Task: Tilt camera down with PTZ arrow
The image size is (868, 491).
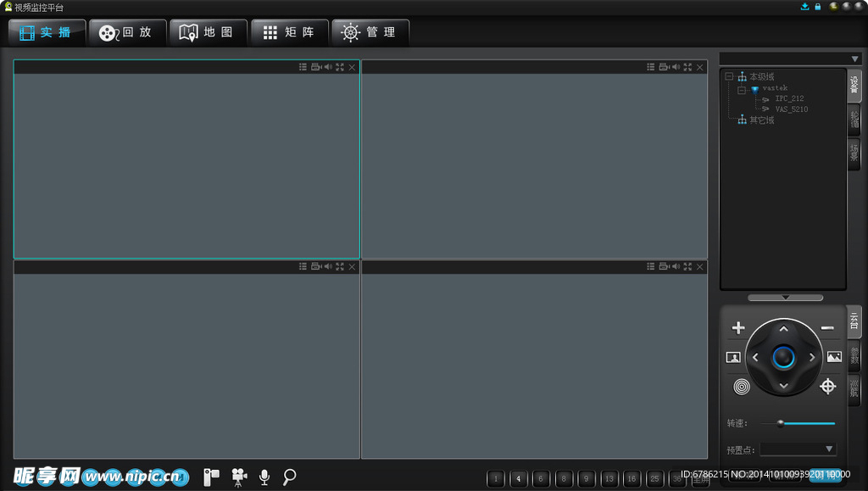Action: coord(783,386)
